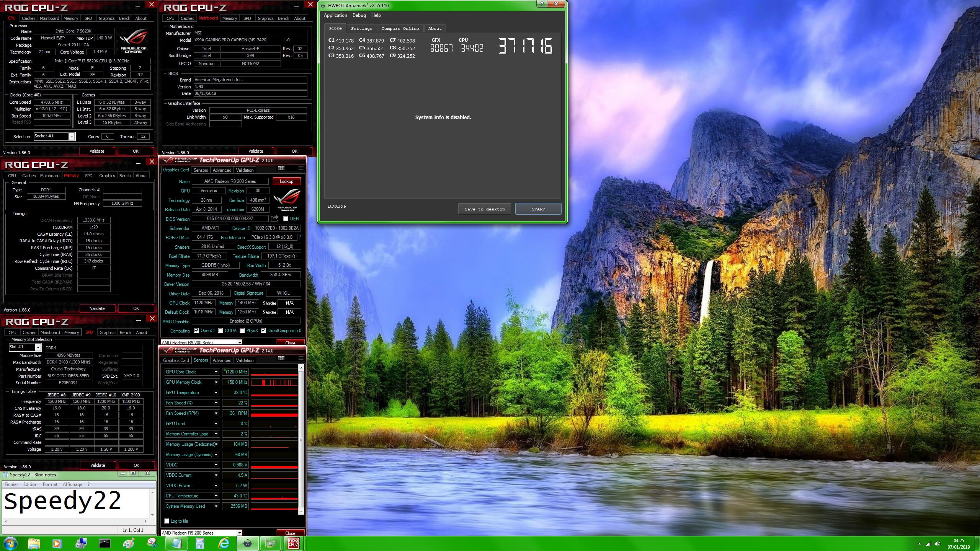Click GPU-Z Sensors window camera icon
The image size is (980, 551).
click(x=281, y=359)
